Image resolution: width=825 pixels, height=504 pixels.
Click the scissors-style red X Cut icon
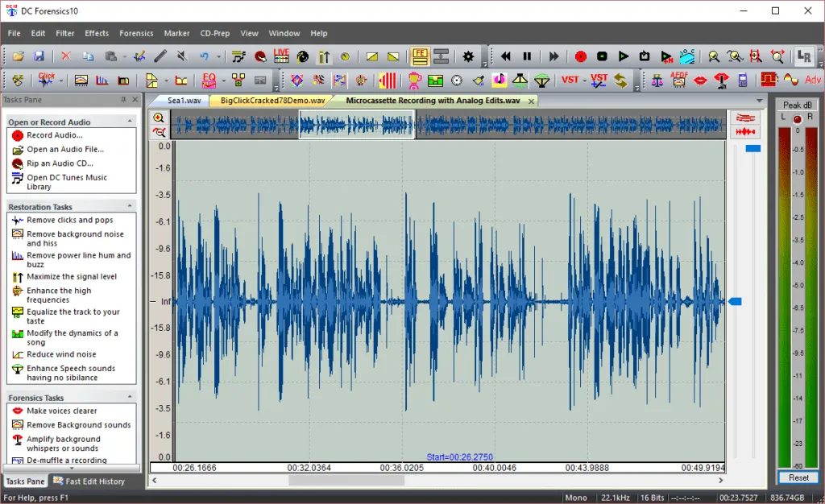pos(66,56)
